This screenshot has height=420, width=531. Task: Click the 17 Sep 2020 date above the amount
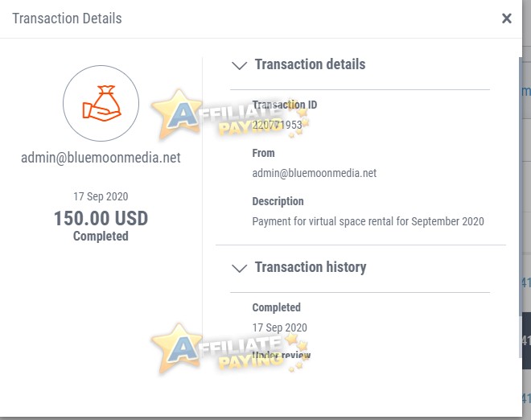[101, 196]
